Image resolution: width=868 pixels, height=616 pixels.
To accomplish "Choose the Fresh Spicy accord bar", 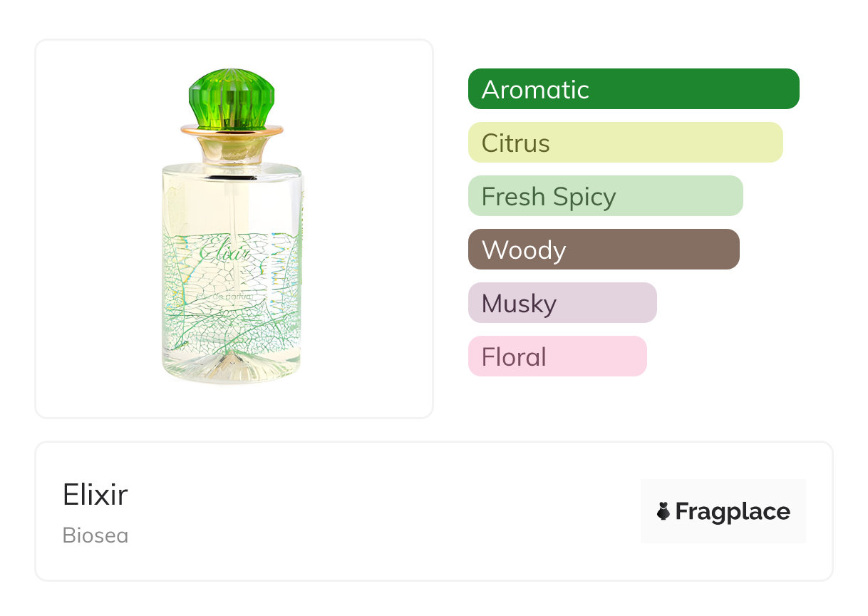I will point(605,196).
